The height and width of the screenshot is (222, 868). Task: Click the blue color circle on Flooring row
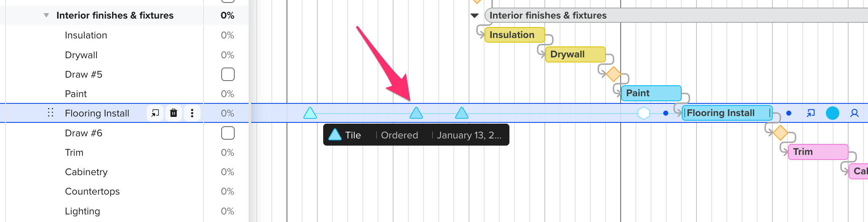coord(833,113)
